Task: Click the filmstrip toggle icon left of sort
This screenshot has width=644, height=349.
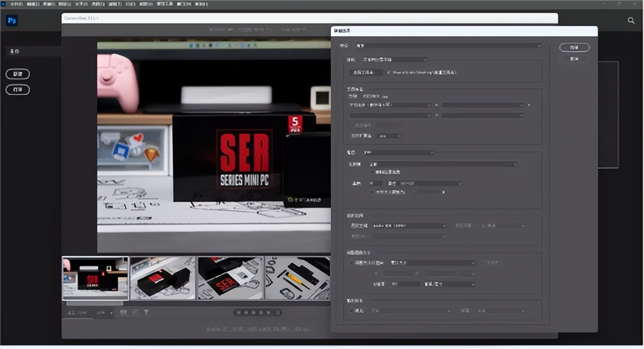Action: 123,313
